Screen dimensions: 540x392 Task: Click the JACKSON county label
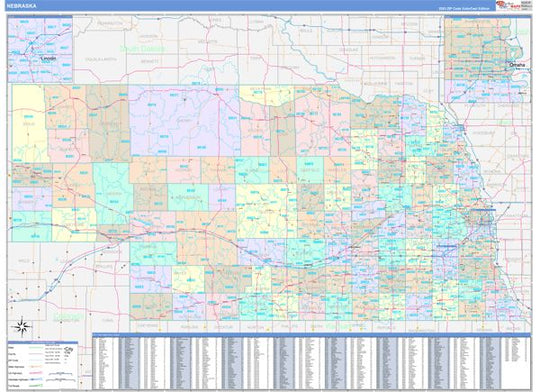148,36
